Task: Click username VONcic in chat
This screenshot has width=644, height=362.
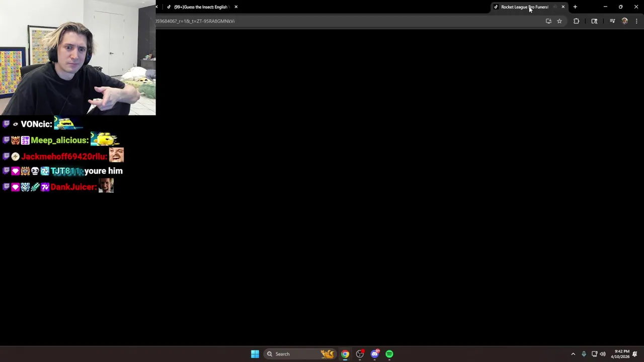Action: [35, 124]
